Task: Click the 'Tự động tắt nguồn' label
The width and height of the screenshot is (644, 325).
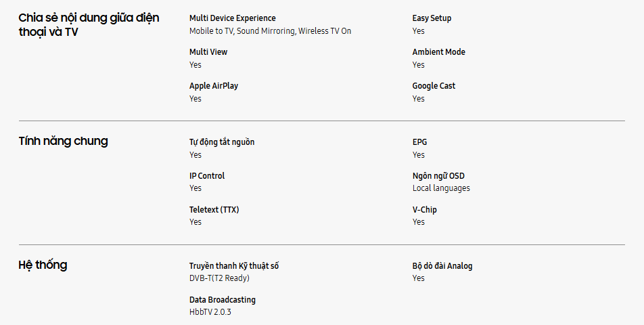Action: pos(222,142)
